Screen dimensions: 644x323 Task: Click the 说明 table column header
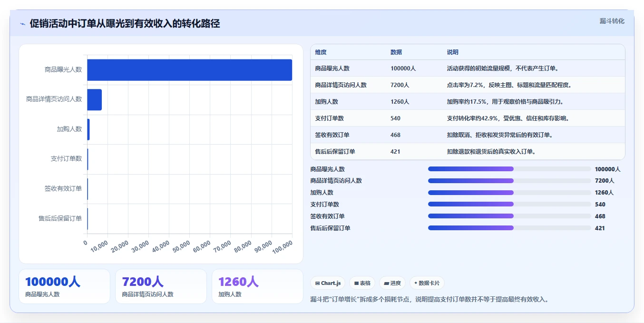pyautogui.click(x=452, y=52)
